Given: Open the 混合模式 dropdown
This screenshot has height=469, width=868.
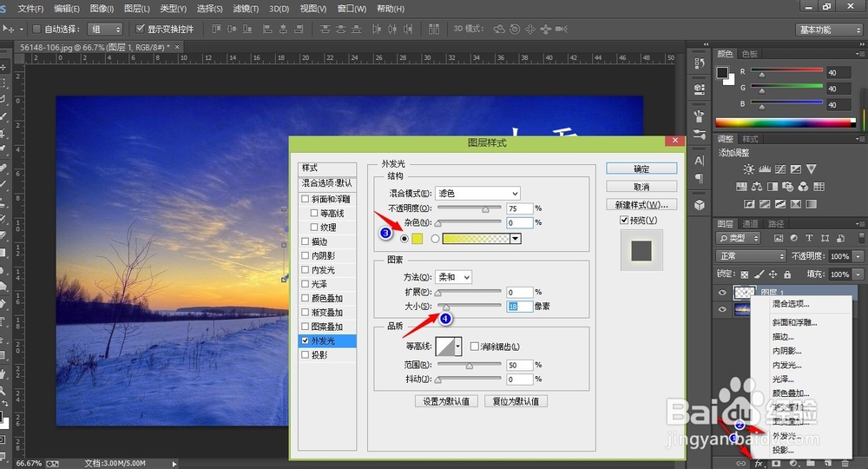Looking at the screenshot, I should coord(477,194).
